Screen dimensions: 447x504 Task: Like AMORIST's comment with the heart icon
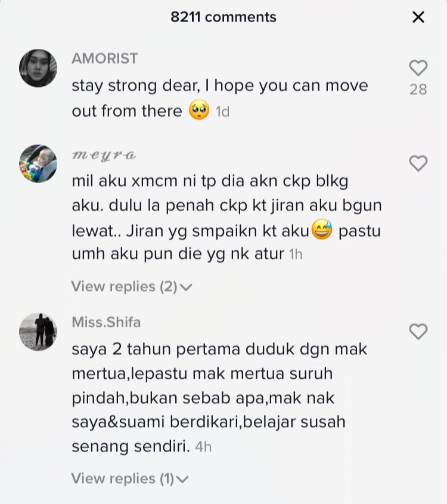tap(418, 68)
